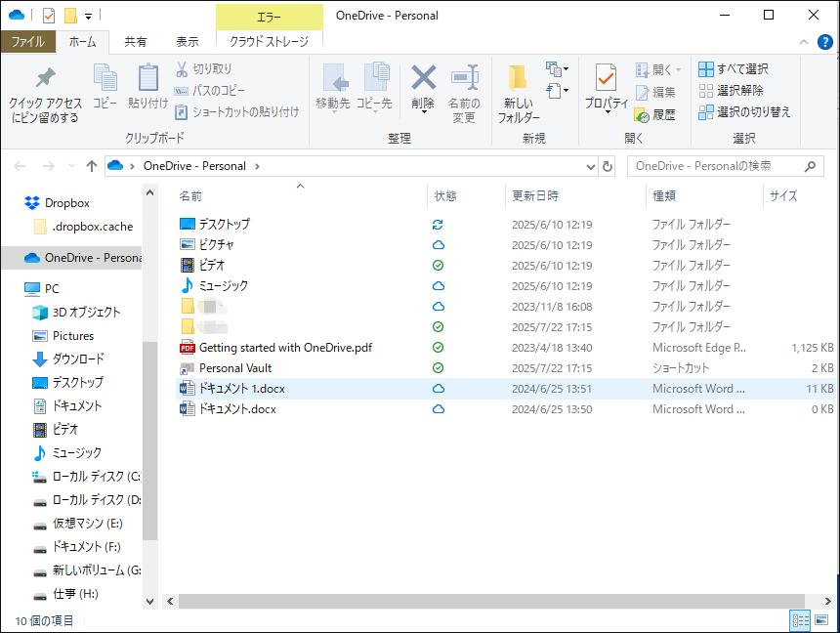Switch to the 共有 tab
The height and width of the screenshot is (633, 840).
[135, 41]
